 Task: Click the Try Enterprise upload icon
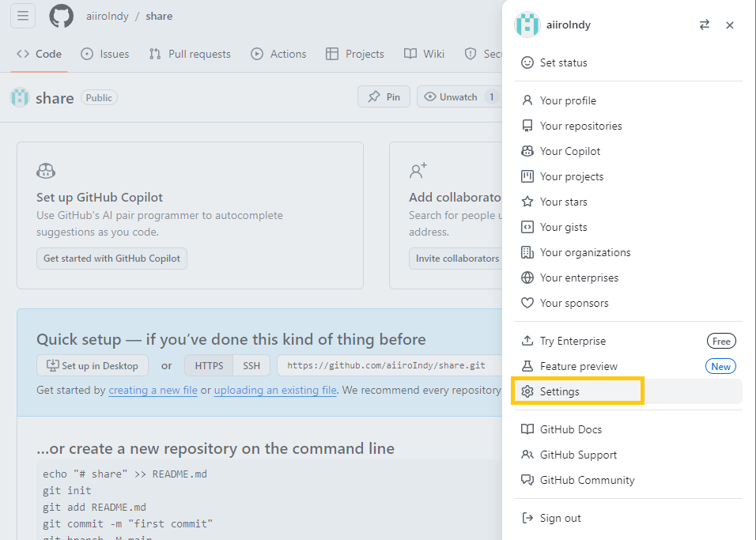527,341
